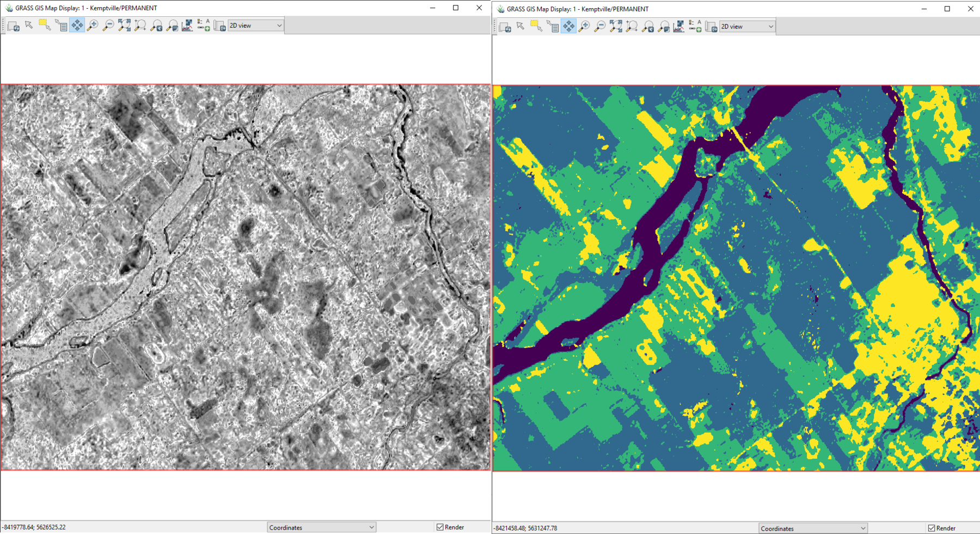This screenshot has width=980, height=534.
Task: Activate the Zoom in tool
Action: tap(92, 25)
